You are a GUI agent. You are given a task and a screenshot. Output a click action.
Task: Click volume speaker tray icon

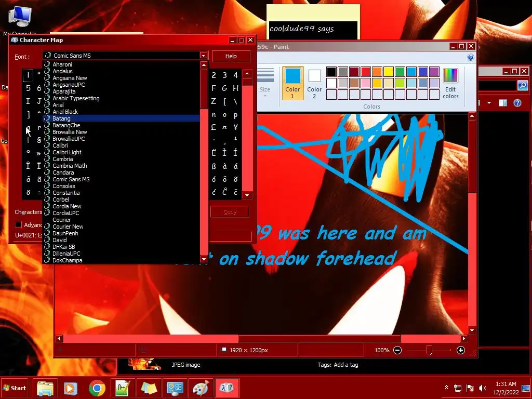pyautogui.click(x=482, y=388)
